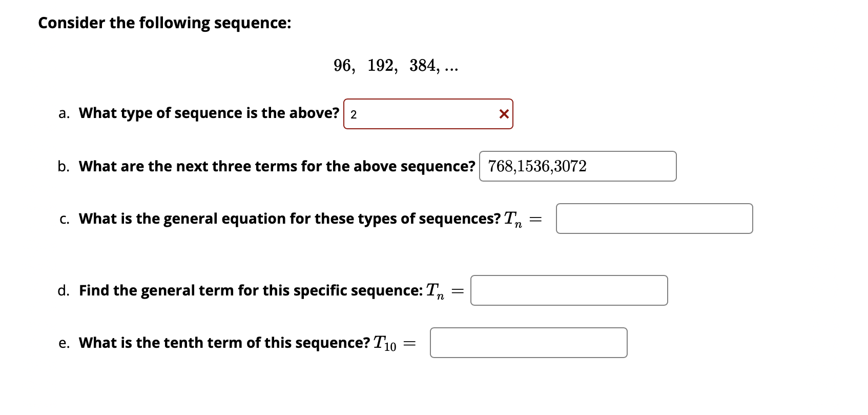Select the text "Consider the following sequence"
Screen dimensions: 868x415
pos(163,23)
